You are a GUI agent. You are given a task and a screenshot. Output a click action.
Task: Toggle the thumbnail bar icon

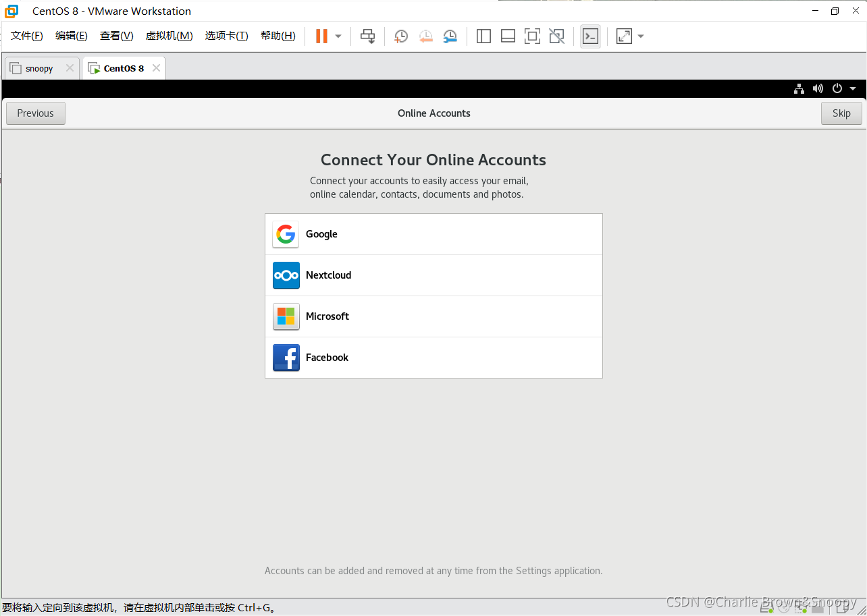point(508,36)
